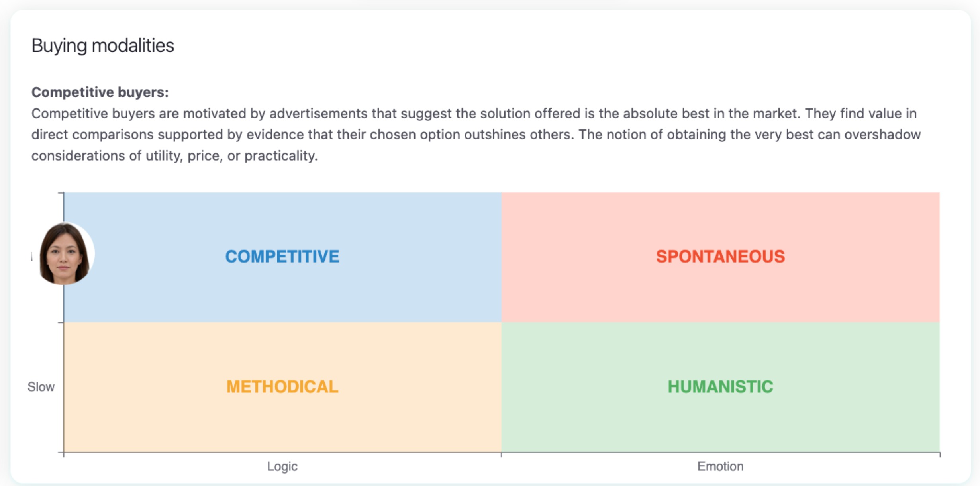Viewport: 980px width, 486px height.
Task: Click the vertical axis tick between the quadrant rows
Action: click(61, 323)
